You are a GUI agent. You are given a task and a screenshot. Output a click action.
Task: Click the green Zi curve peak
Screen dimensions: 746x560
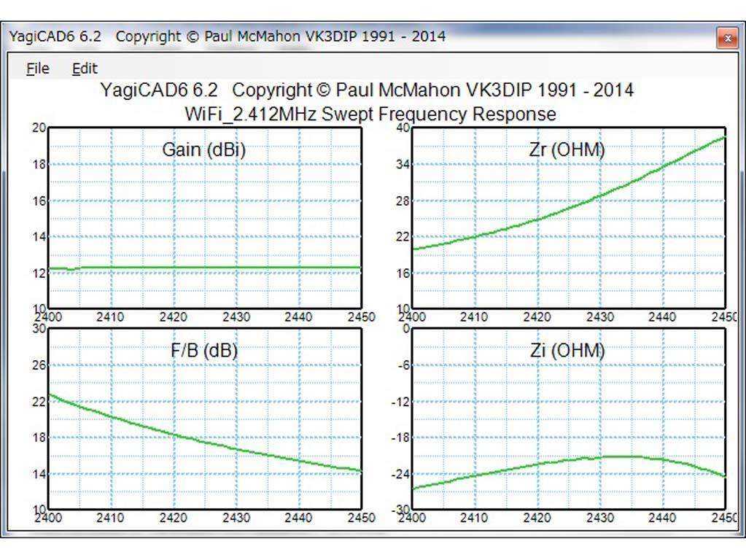(618, 456)
